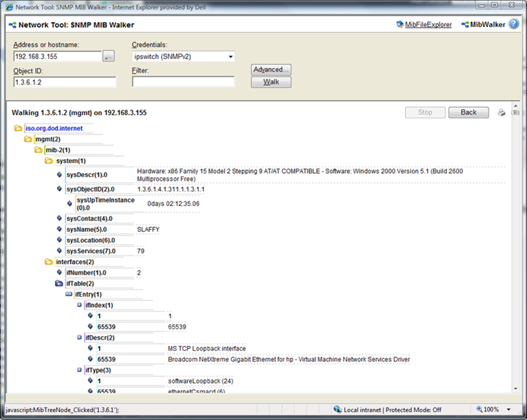The height and width of the screenshot is (420, 527).
Task: Switch to the MibWalker tool
Action: tap(487, 24)
